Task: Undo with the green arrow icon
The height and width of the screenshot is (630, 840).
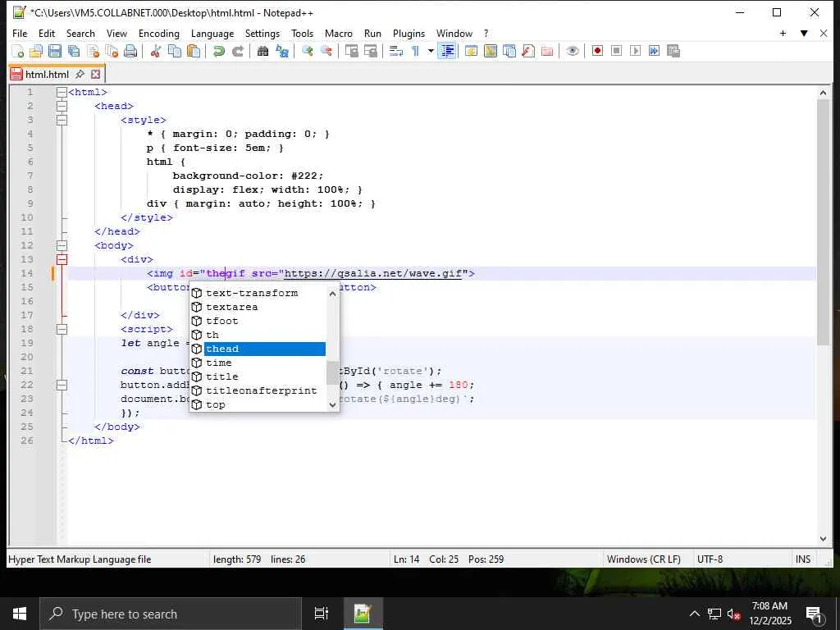Action: pyautogui.click(x=218, y=52)
